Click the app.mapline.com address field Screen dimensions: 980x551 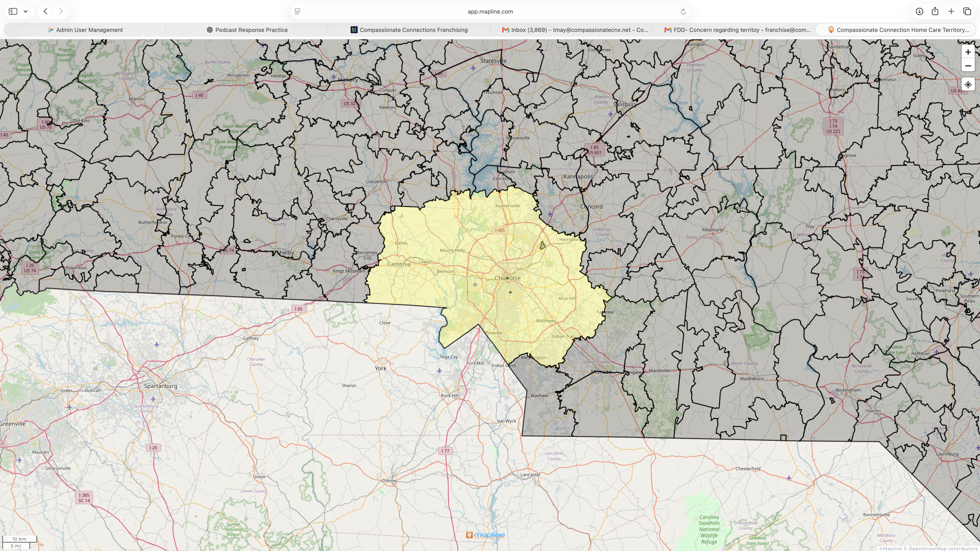pyautogui.click(x=490, y=11)
